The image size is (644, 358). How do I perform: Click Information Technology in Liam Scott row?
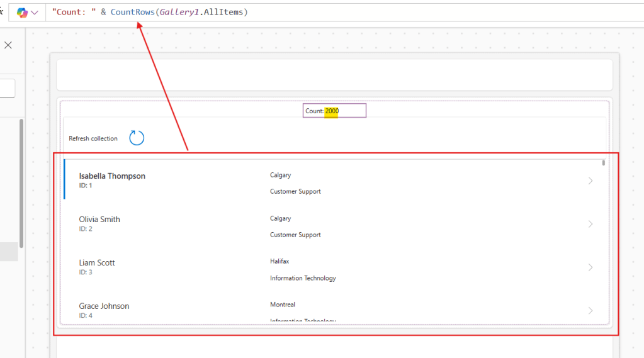[x=303, y=278]
